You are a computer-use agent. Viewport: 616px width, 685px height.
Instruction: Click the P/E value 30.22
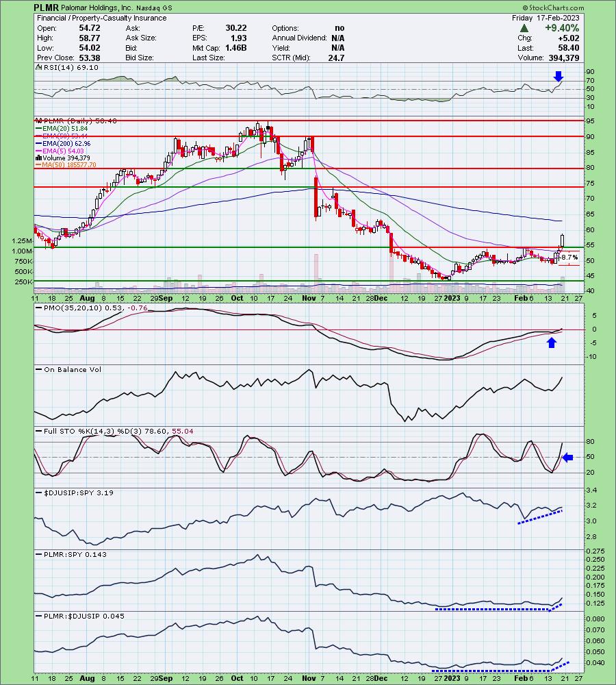pyautogui.click(x=236, y=28)
